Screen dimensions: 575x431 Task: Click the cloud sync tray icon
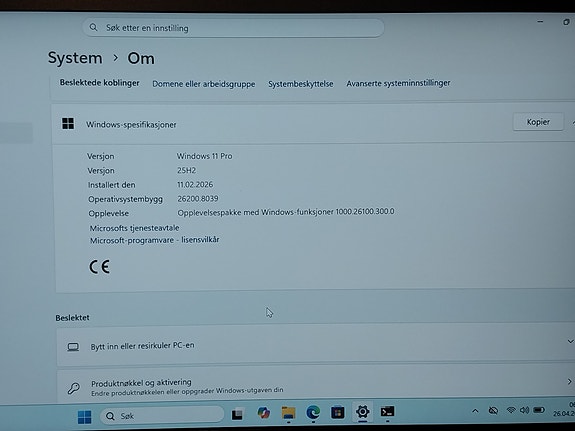[x=494, y=410]
